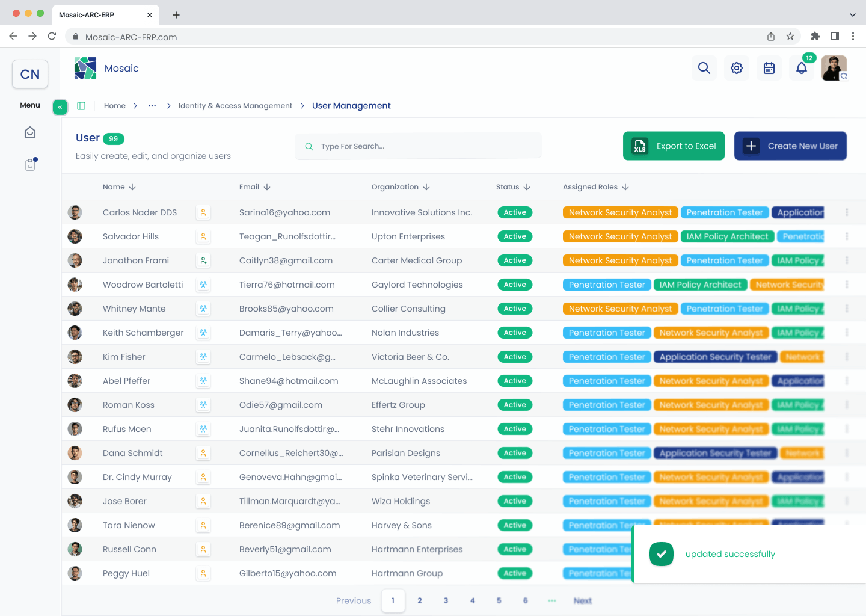This screenshot has width=866, height=616.
Task: Sort table by Email column
Action: tap(255, 187)
